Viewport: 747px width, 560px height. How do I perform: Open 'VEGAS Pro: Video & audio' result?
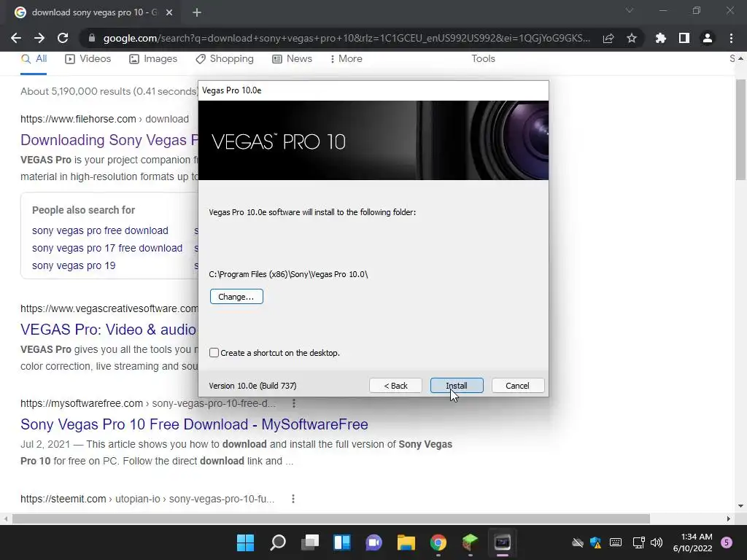[x=108, y=329]
